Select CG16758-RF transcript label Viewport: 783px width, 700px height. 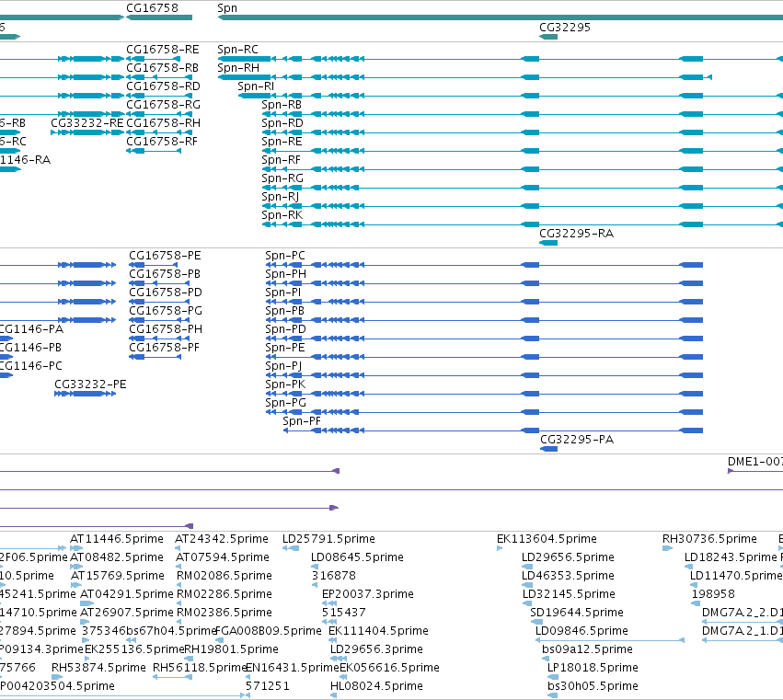tap(162, 142)
